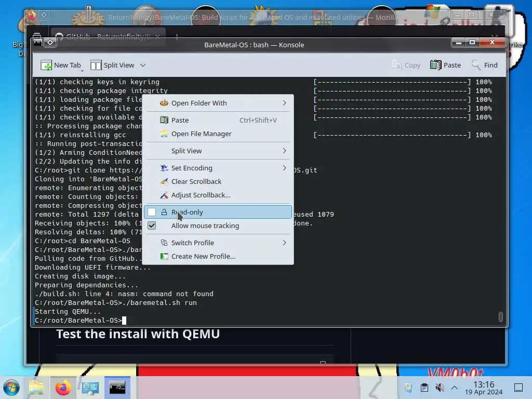Enable the Read-only checkbox
Screen dimensions: 532x399
(x=152, y=212)
